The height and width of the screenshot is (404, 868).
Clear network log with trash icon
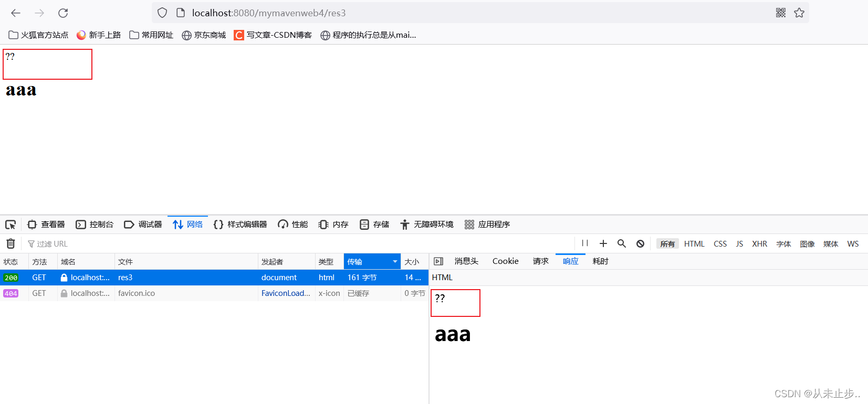[x=11, y=243]
